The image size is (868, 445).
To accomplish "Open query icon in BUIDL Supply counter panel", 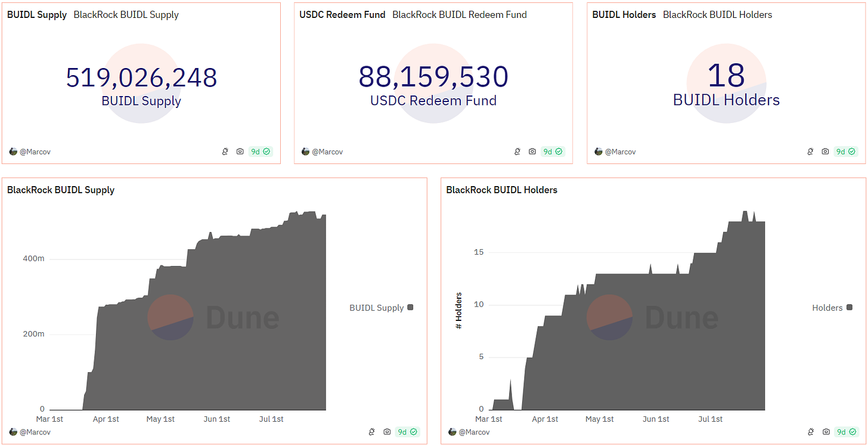I will pos(225,152).
